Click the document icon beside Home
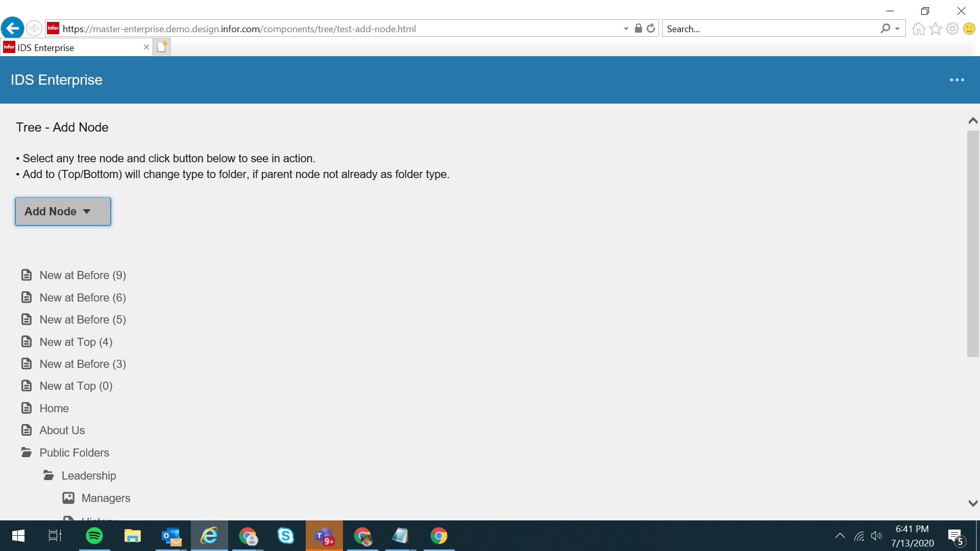This screenshot has width=980, height=551. (27, 408)
